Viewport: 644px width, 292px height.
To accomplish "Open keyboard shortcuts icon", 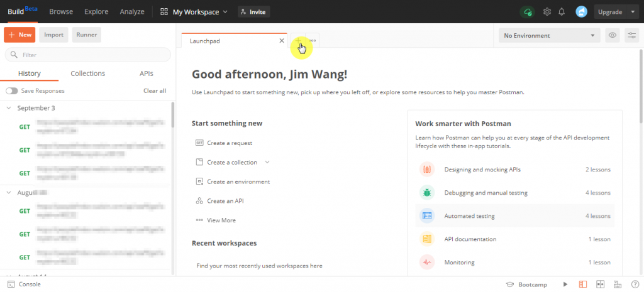I will (x=618, y=284).
